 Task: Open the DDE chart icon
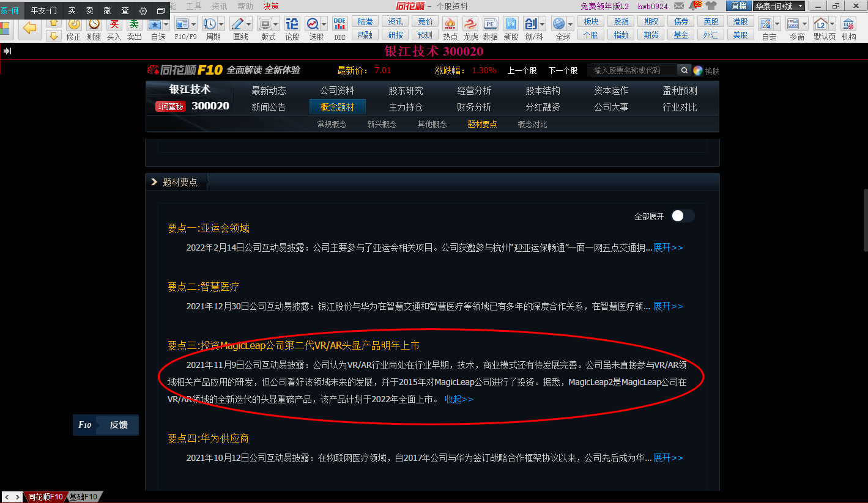[x=339, y=24]
